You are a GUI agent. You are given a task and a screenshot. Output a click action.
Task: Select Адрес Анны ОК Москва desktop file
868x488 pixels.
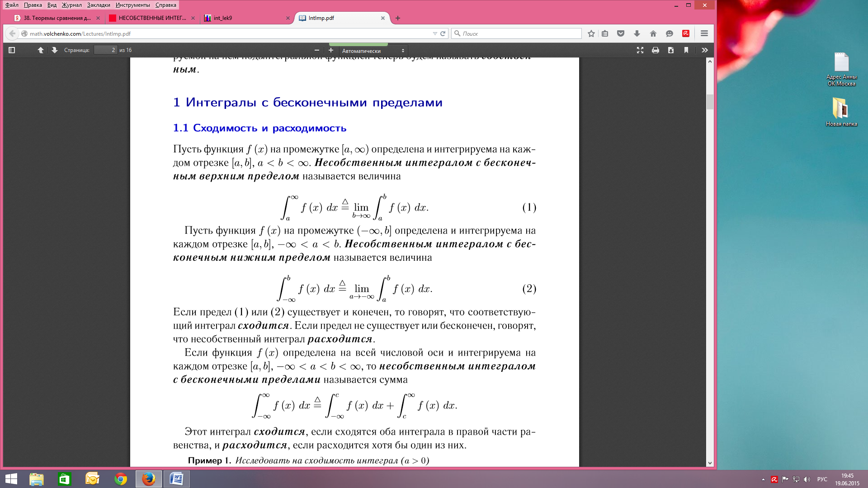coord(841,69)
